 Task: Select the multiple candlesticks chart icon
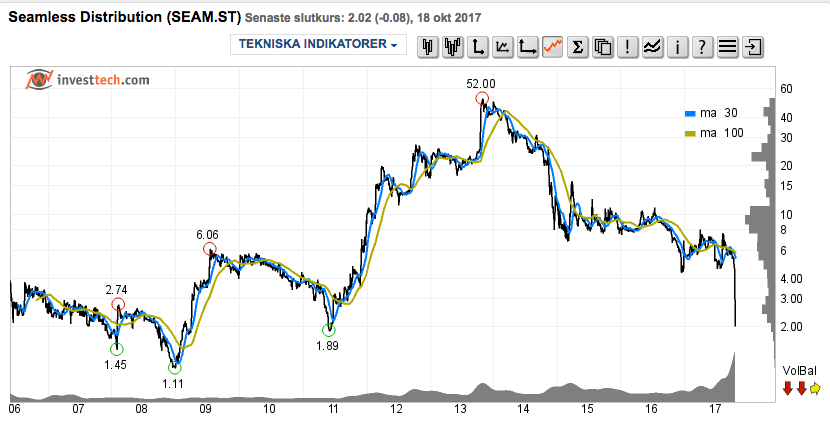coord(453,47)
